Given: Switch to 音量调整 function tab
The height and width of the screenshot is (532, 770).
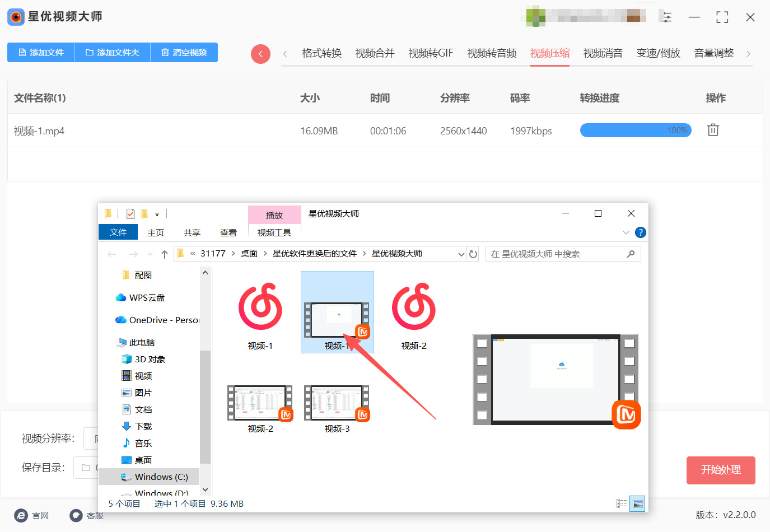Looking at the screenshot, I should tap(714, 53).
